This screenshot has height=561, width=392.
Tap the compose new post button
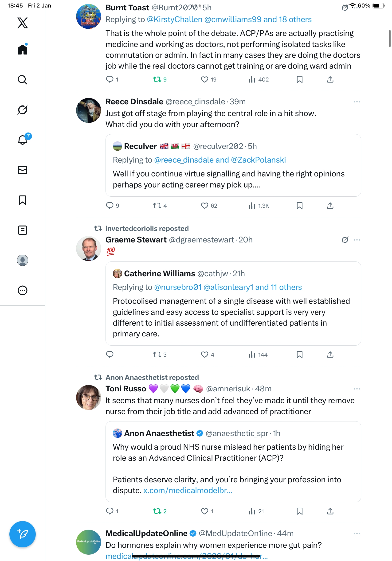pos(23,534)
